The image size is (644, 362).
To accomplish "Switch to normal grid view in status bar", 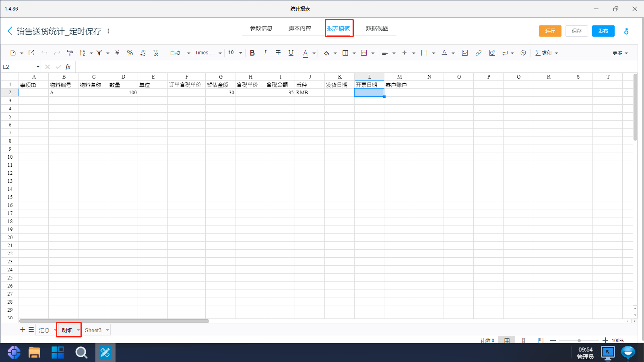I will point(507,340).
